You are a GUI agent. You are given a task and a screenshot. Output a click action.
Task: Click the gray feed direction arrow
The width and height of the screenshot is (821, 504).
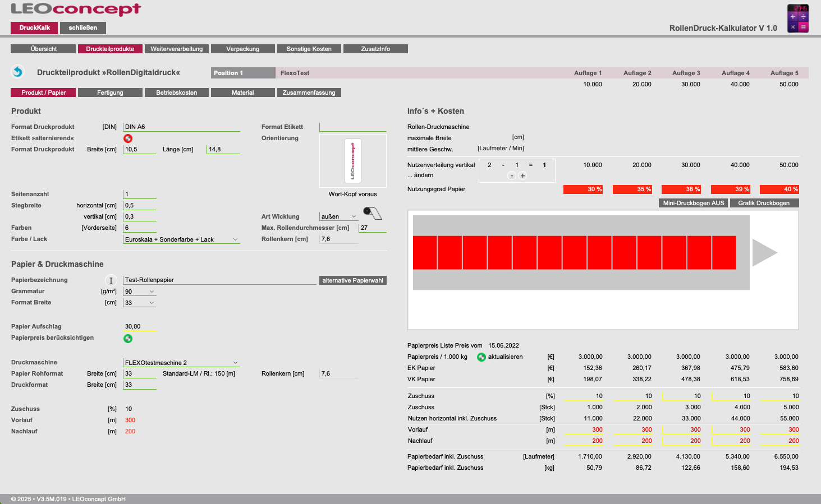click(x=764, y=252)
